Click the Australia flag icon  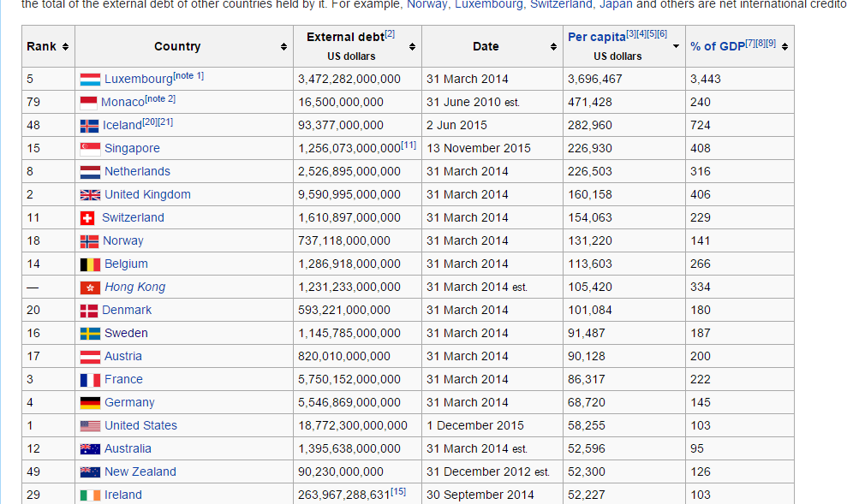click(x=90, y=449)
